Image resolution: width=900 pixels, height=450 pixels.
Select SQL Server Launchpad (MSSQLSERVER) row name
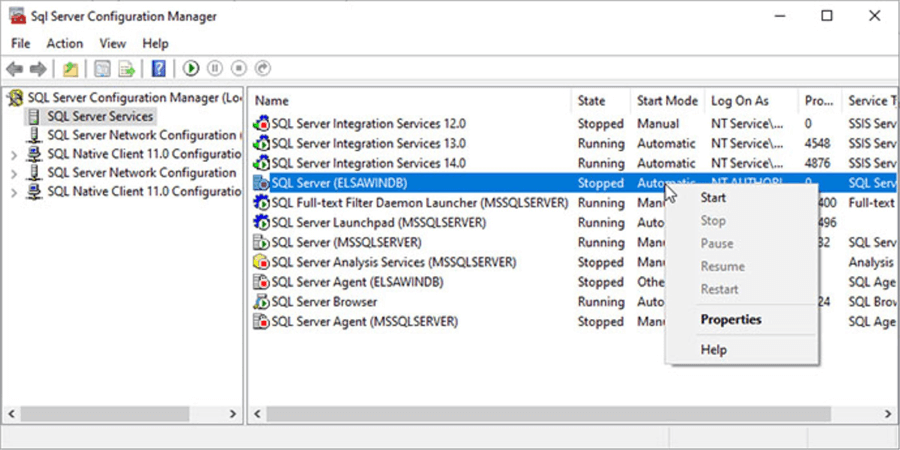[x=378, y=223]
